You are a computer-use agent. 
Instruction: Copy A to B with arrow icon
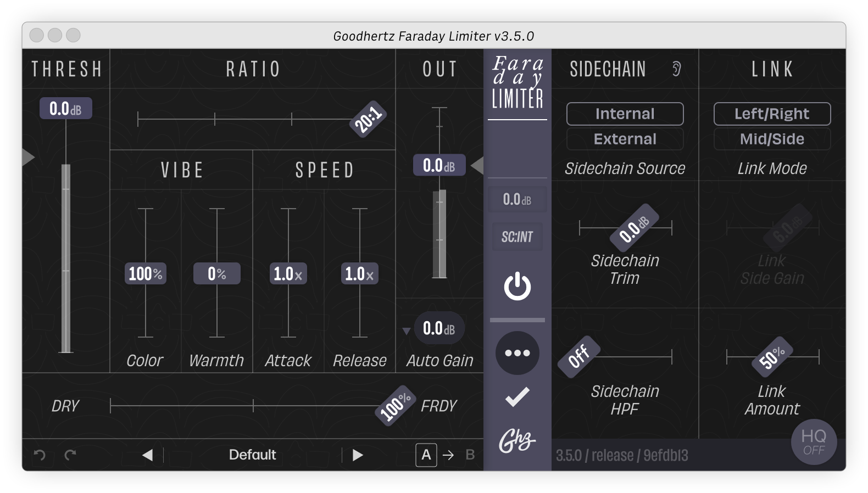448,455
